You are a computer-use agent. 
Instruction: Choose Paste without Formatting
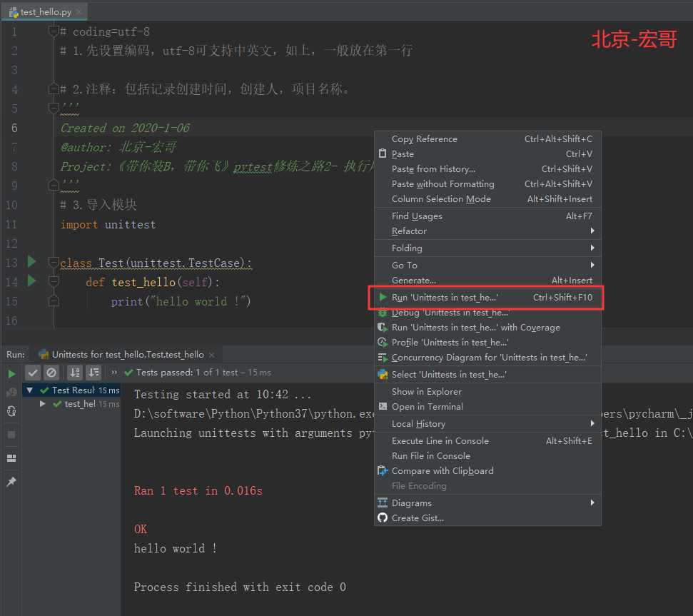pyautogui.click(x=487, y=184)
